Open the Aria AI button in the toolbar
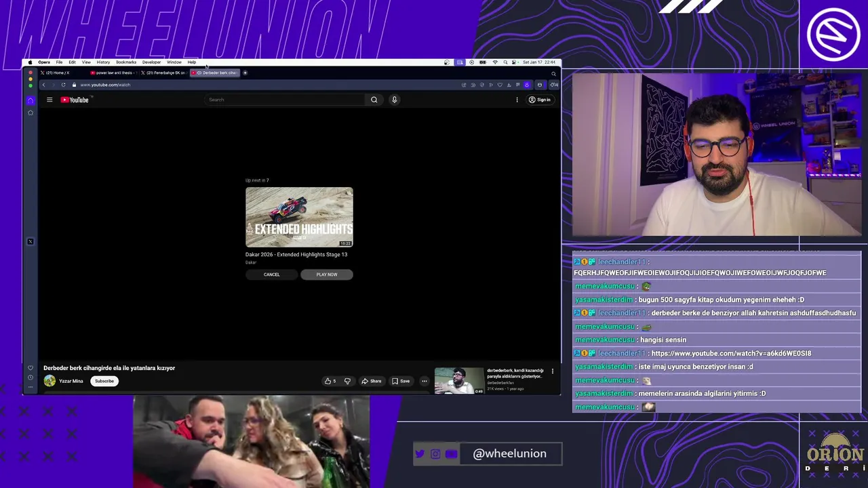The width and height of the screenshot is (868, 488). coord(554,85)
